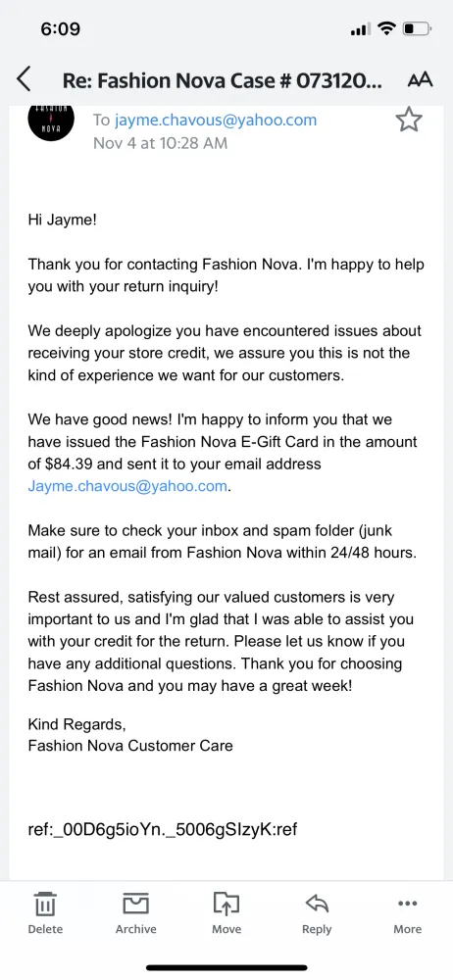453x980 pixels.
Task: Tap the battery indicator in status bar
Action: [x=418, y=28]
